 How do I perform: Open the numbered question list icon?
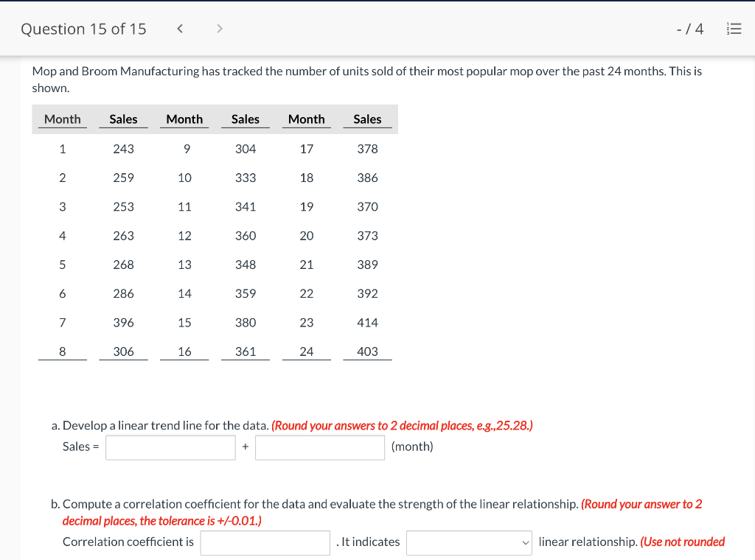[734, 28]
